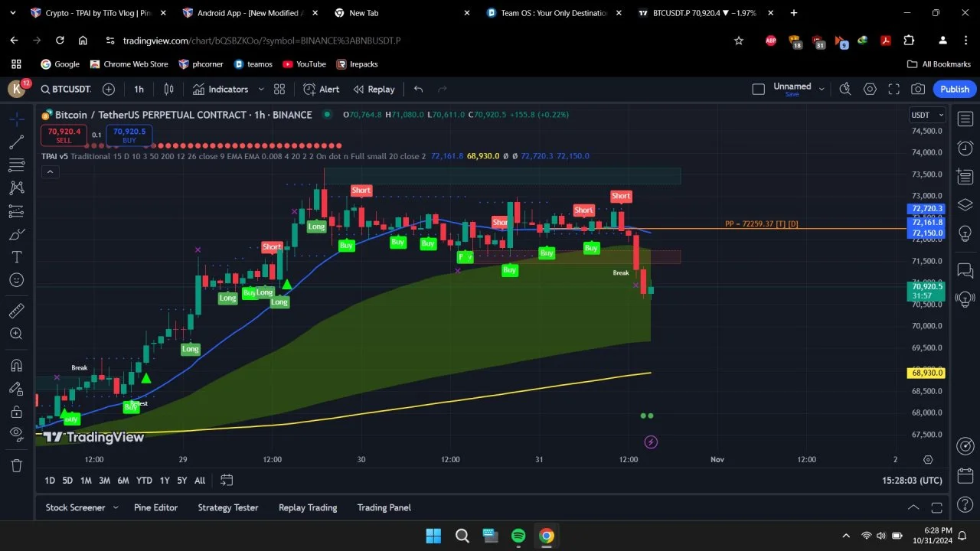Click the Alert button
Viewport: 980px width, 551px height.
[x=322, y=90]
